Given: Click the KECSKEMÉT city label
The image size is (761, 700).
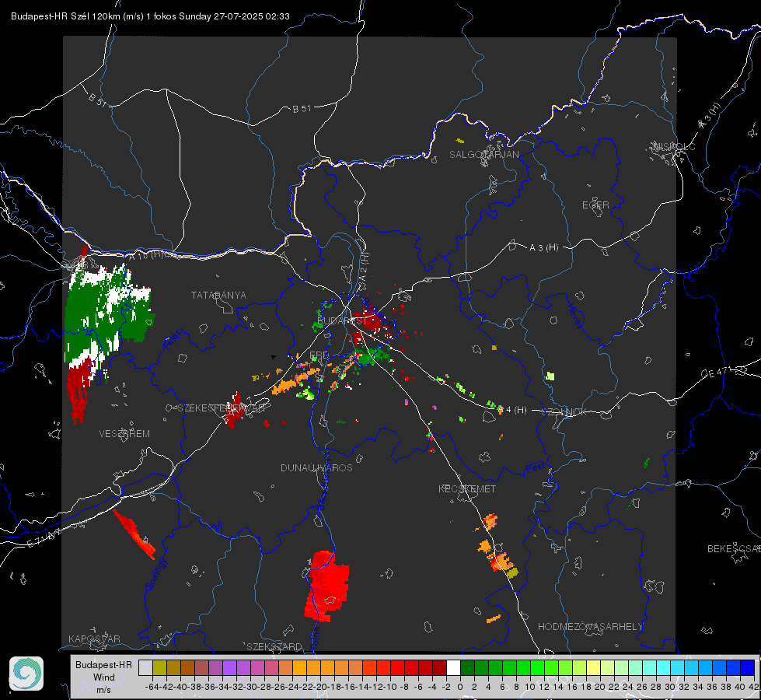Looking at the screenshot, I should 467,488.
